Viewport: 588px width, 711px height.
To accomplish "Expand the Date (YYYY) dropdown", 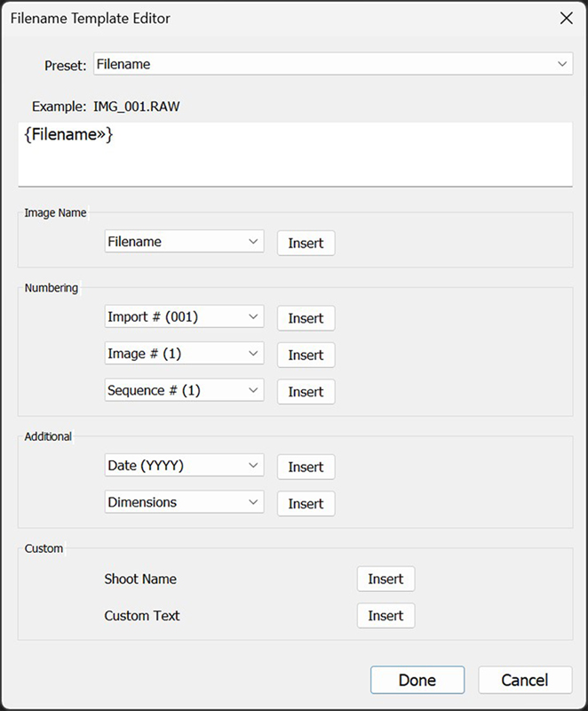I will coord(184,466).
